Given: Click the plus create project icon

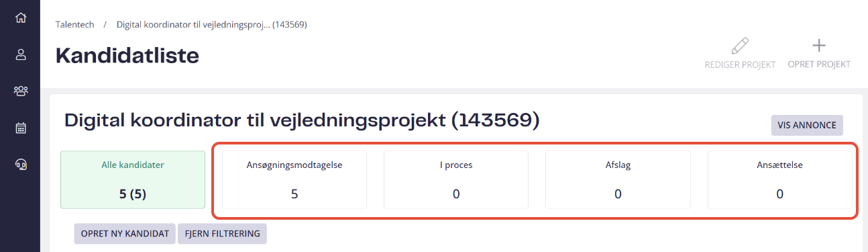Looking at the screenshot, I should tap(819, 46).
